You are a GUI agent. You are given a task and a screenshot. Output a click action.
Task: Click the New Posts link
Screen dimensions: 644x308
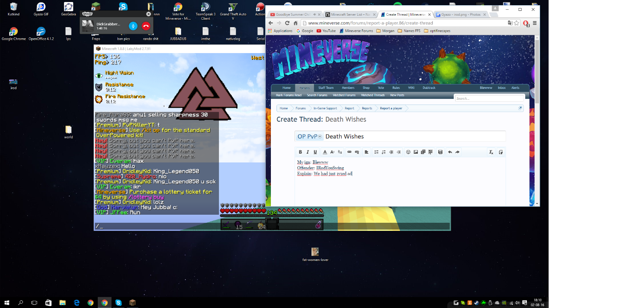[397, 95]
